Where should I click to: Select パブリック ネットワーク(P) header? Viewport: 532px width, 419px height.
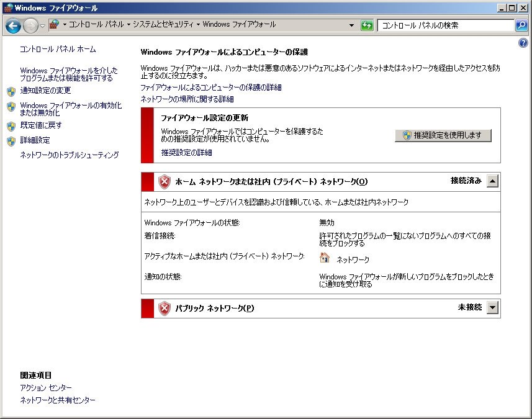pos(214,308)
